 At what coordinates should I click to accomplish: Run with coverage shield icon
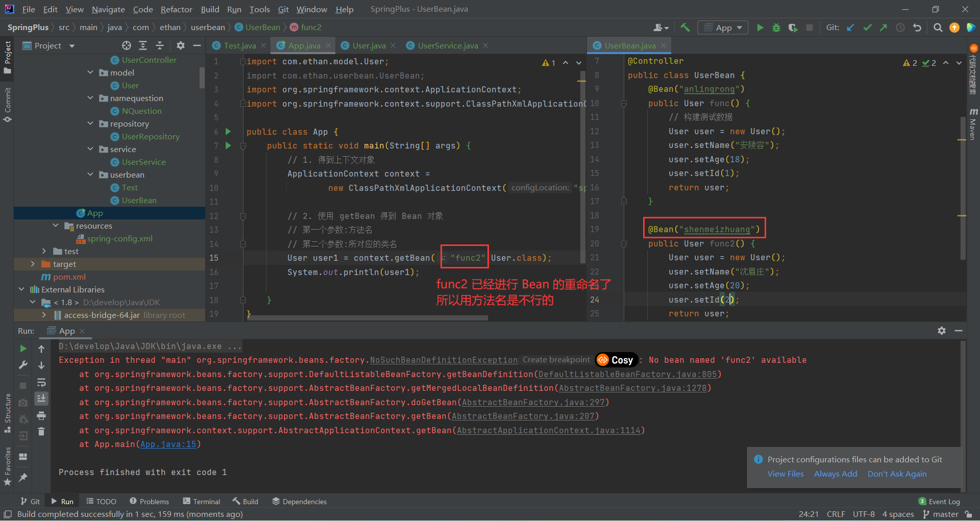[793, 28]
